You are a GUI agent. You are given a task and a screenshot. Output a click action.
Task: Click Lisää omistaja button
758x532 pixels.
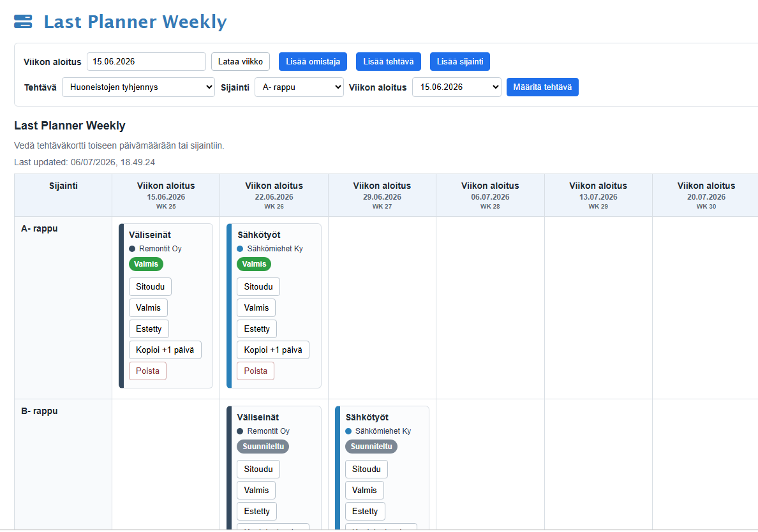313,61
